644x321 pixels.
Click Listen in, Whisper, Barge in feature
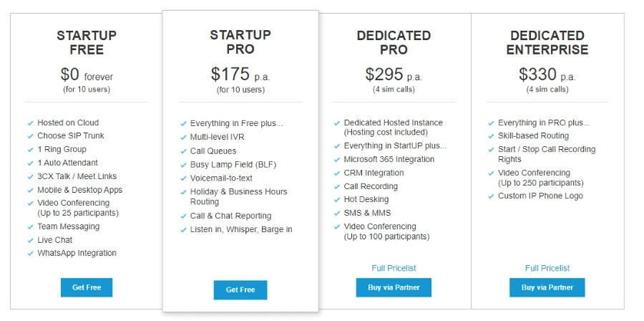tap(241, 229)
